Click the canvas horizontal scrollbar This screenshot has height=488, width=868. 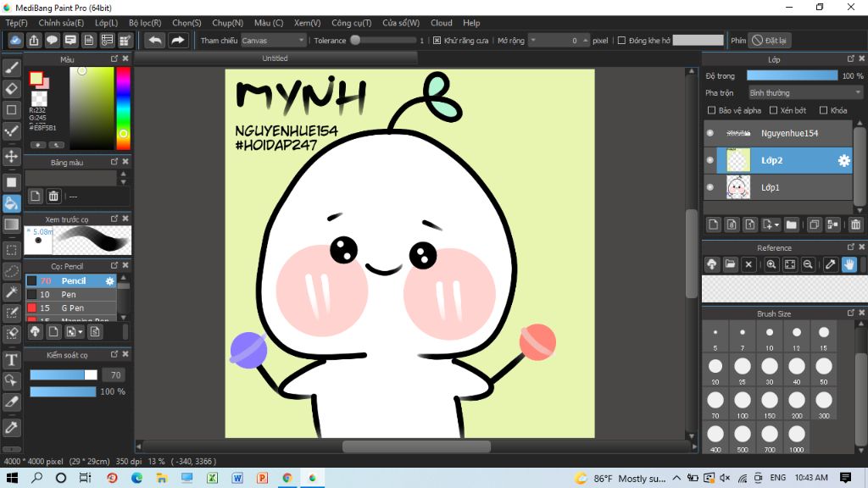415,446
